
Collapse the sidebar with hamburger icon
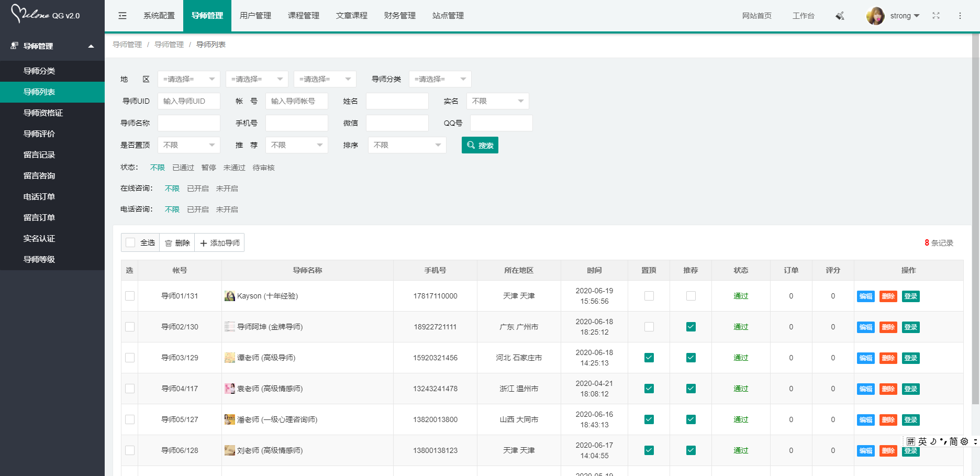point(122,16)
